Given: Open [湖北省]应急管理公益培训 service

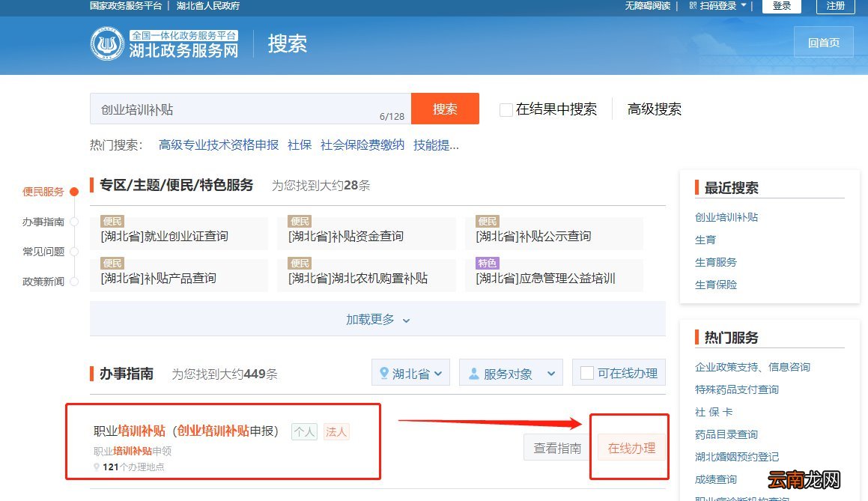Looking at the screenshot, I should tap(545, 279).
